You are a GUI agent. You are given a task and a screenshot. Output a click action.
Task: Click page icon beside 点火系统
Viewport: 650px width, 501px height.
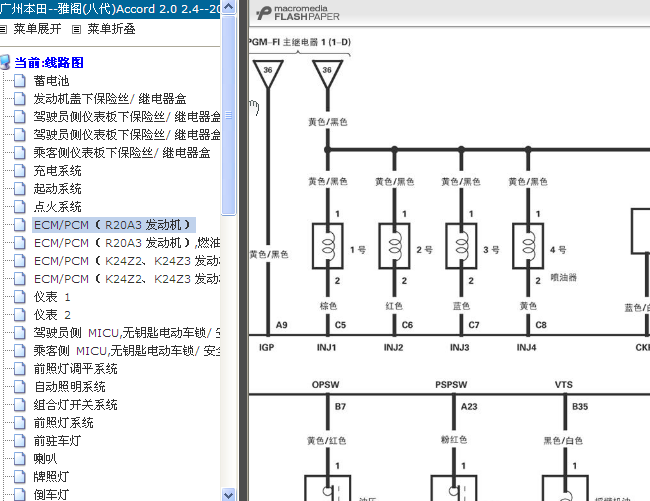(x=19, y=206)
